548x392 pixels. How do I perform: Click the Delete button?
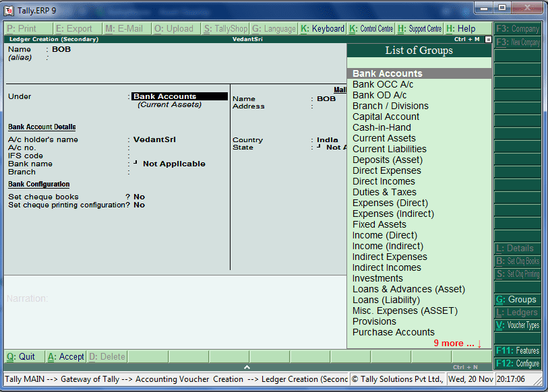coord(107,357)
